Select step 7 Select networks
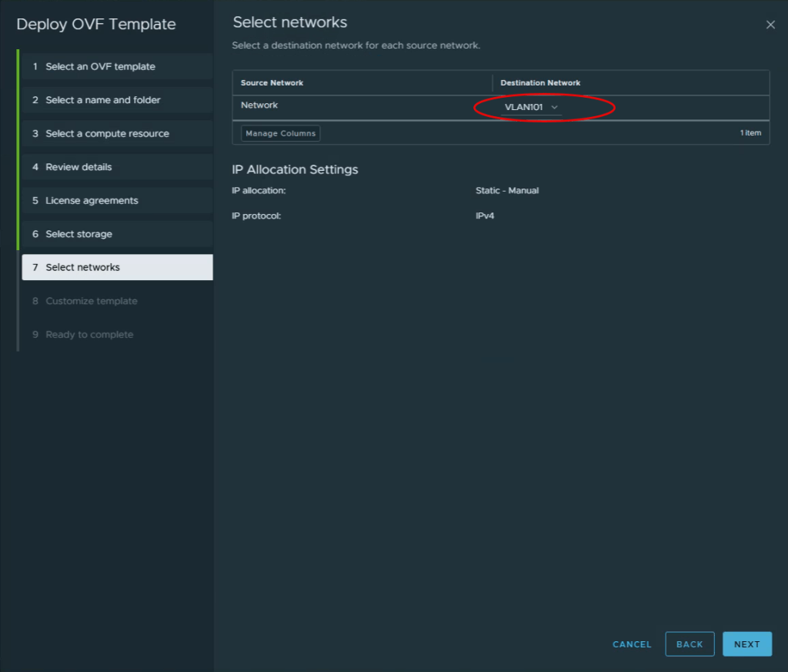788x672 pixels. tap(82, 268)
